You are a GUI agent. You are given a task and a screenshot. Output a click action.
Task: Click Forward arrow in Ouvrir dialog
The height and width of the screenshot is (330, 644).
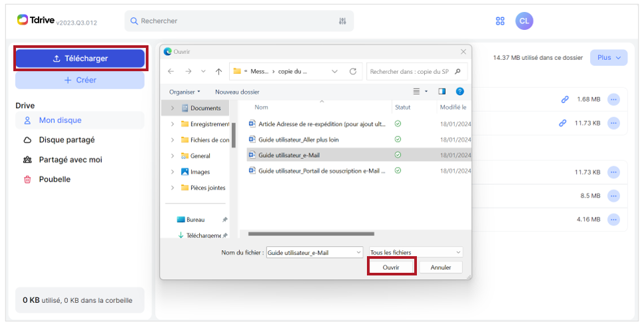click(x=188, y=71)
